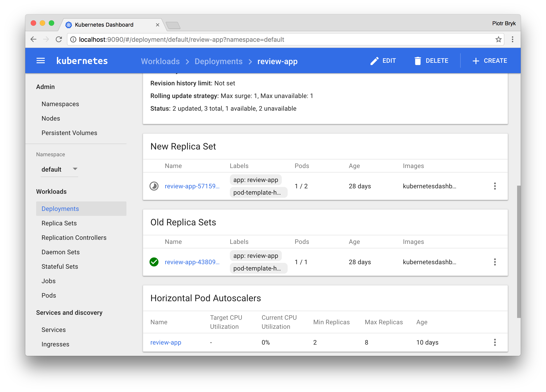The width and height of the screenshot is (546, 392).
Task: Click green check status of old replica set
Action: coord(154,262)
